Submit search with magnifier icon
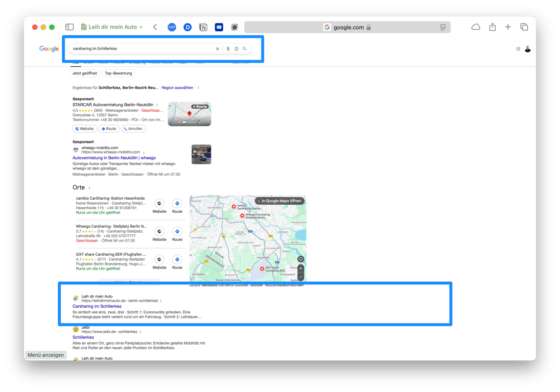The height and width of the screenshot is (392, 560). click(x=245, y=49)
